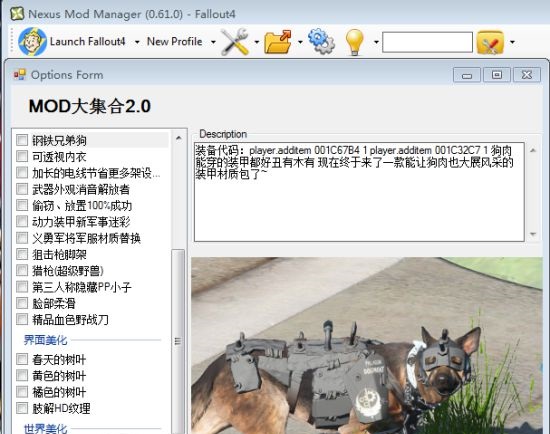The height and width of the screenshot is (434, 550).
Task: Enable the 肢解HD纹理 checkbox
Action: click(x=22, y=408)
